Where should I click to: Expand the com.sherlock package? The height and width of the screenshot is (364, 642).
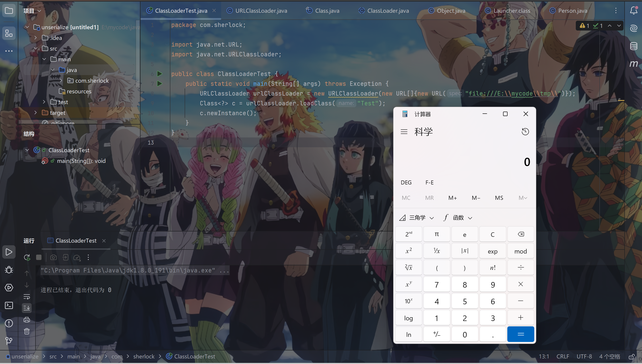click(61, 80)
